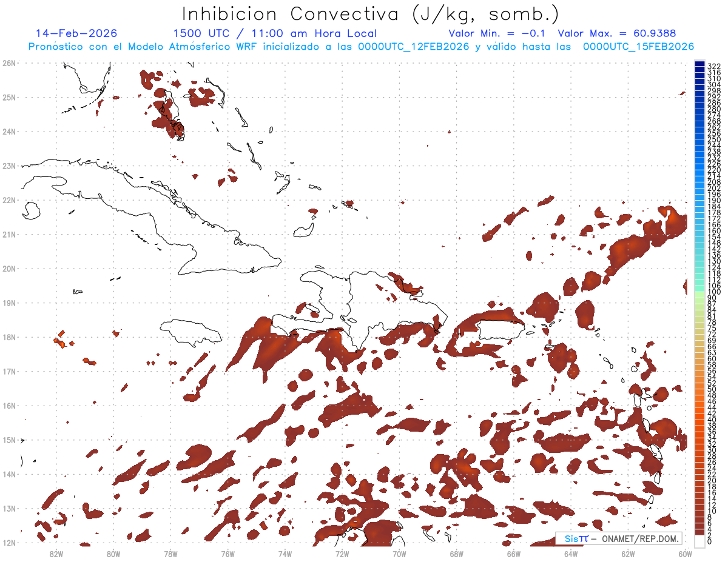Click latitude label '25N'

(x=9, y=97)
